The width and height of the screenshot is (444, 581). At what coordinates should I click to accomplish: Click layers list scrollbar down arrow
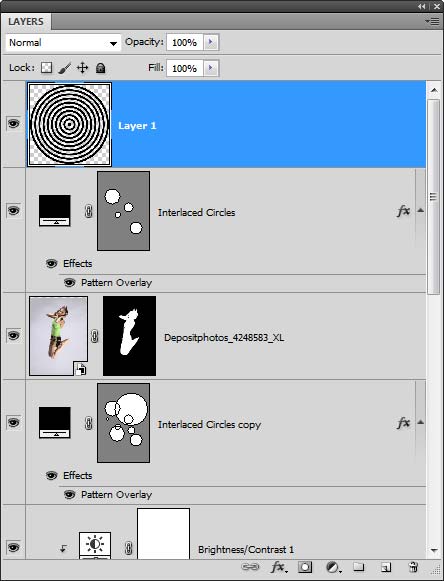click(434, 551)
